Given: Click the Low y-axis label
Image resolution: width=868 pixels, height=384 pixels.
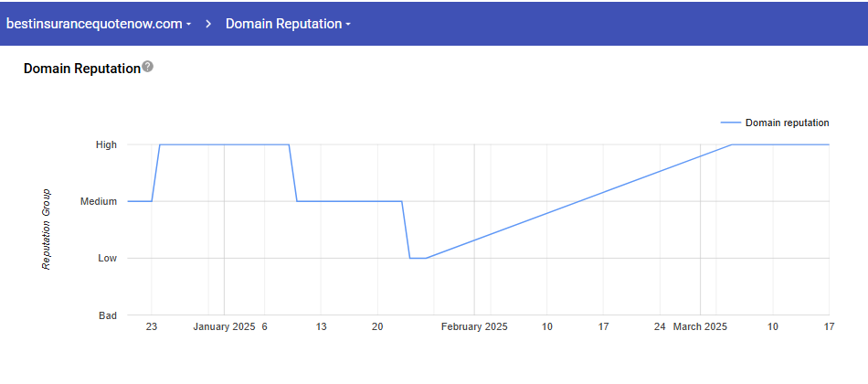Looking at the screenshot, I should [x=107, y=258].
